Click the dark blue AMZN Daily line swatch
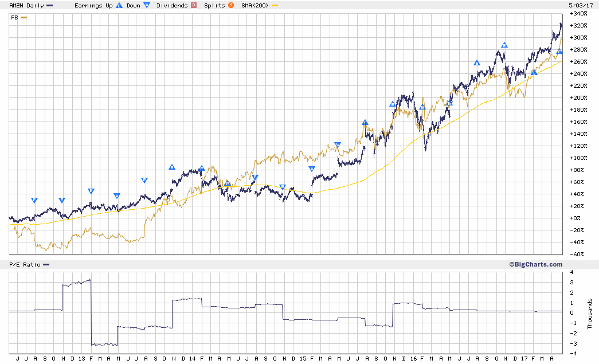 point(50,6)
